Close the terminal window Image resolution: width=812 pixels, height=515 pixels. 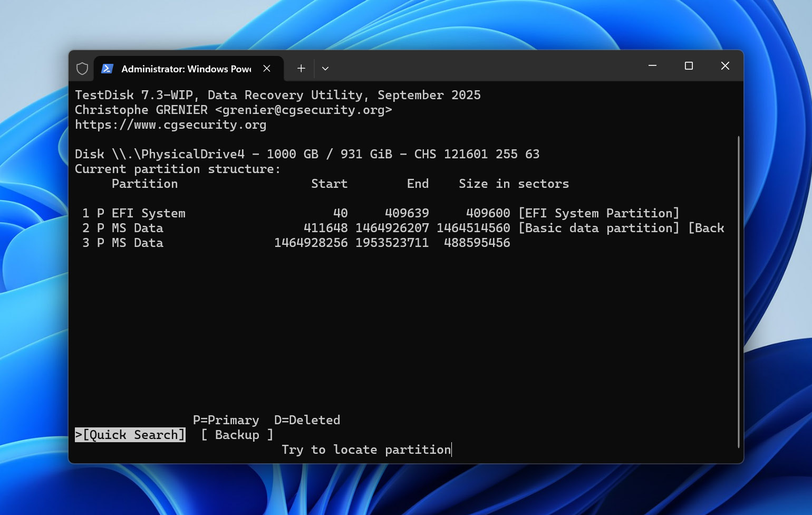pos(725,66)
